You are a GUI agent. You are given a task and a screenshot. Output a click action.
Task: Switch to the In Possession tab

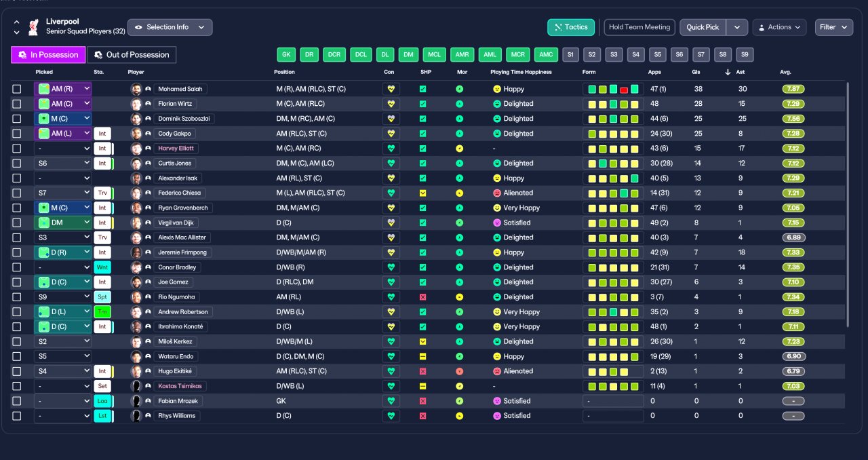(48, 55)
